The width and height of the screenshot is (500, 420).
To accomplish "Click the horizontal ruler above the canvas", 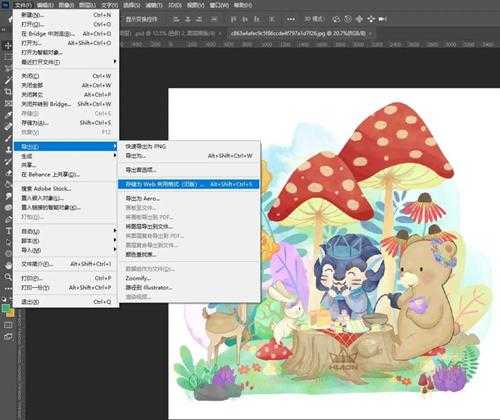I will [x=309, y=44].
